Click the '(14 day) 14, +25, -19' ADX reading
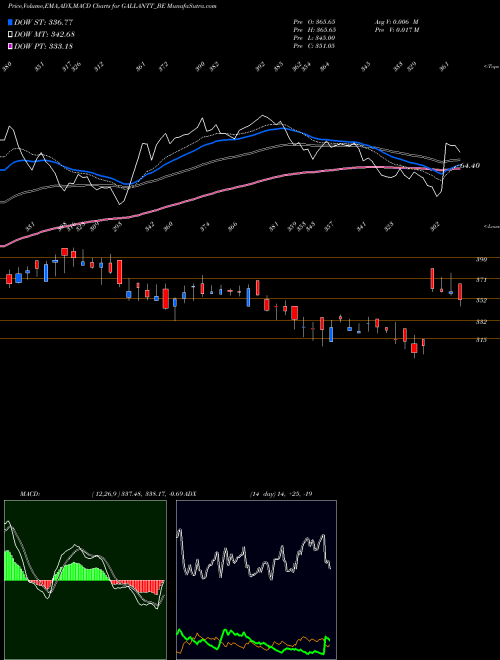 coord(281,494)
